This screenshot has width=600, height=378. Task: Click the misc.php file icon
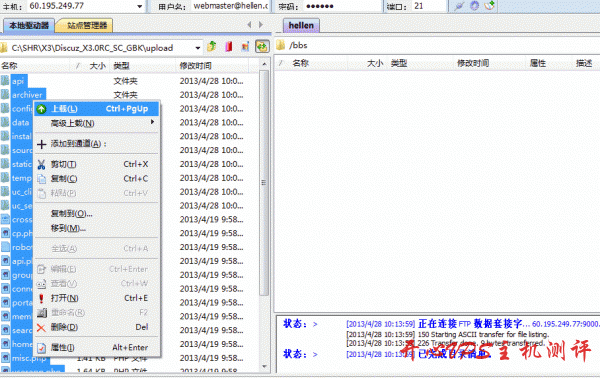(x=5, y=358)
